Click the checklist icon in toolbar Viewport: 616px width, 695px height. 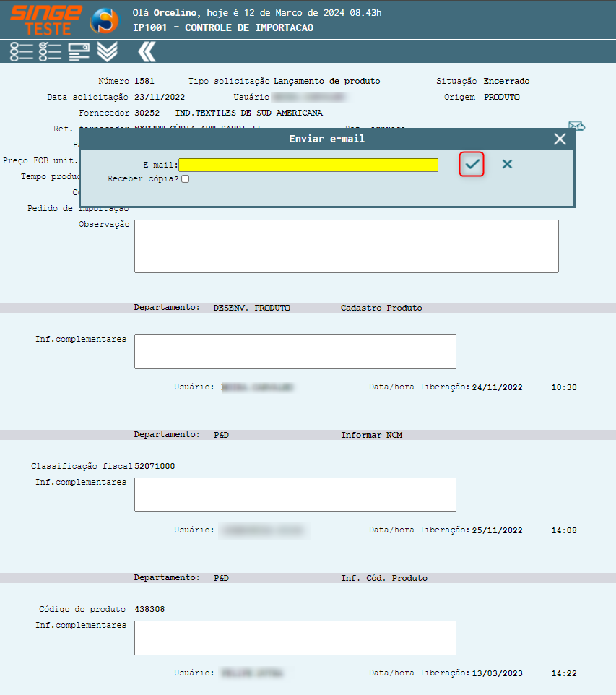coord(50,51)
